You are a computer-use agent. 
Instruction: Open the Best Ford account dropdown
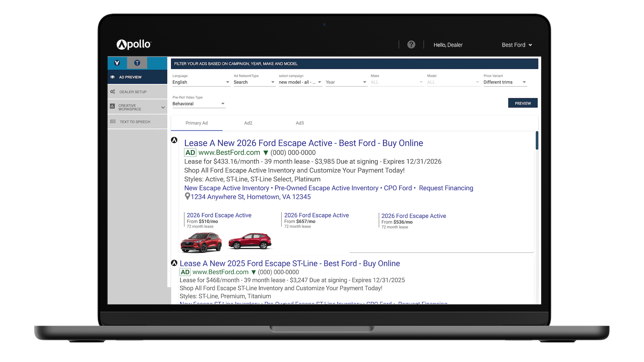click(517, 45)
